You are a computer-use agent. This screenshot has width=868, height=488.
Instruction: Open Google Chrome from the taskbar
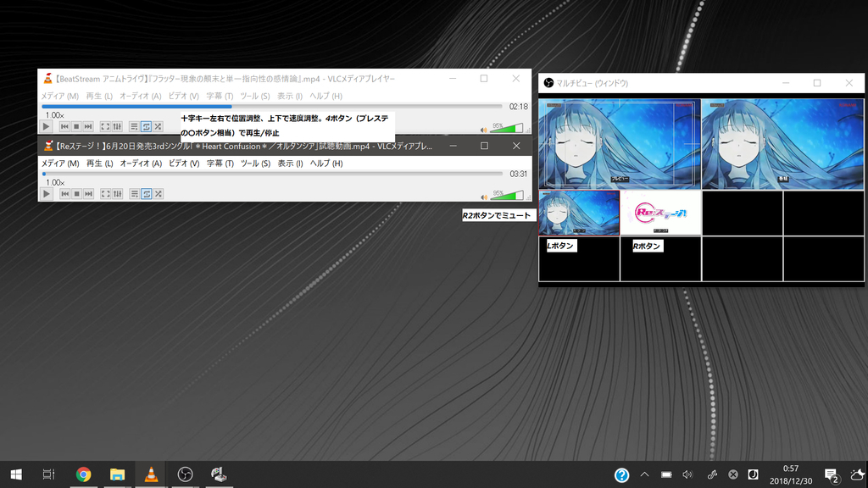84,474
